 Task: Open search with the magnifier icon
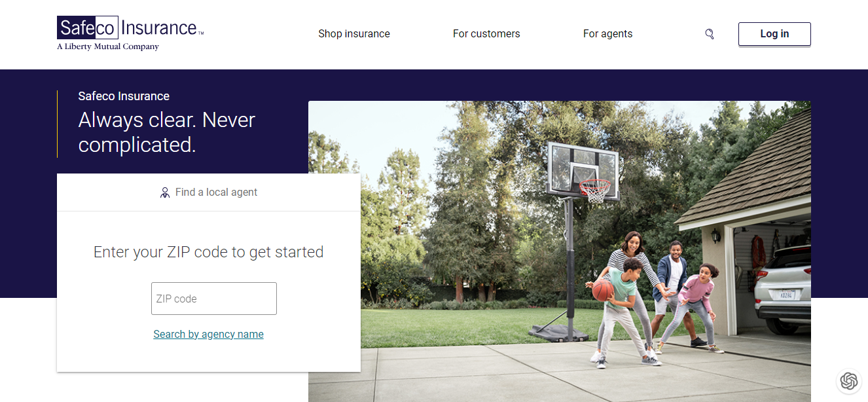pos(709,34)
